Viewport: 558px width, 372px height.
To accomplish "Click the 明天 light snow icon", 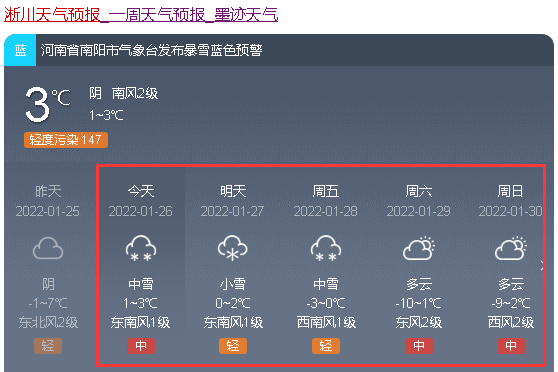I will tap(233, 248).
